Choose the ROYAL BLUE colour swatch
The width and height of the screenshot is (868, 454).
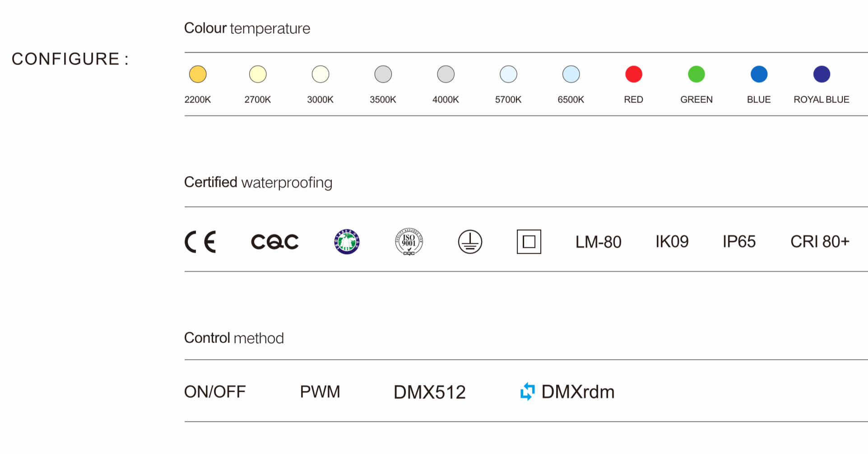tap(822, 74)
